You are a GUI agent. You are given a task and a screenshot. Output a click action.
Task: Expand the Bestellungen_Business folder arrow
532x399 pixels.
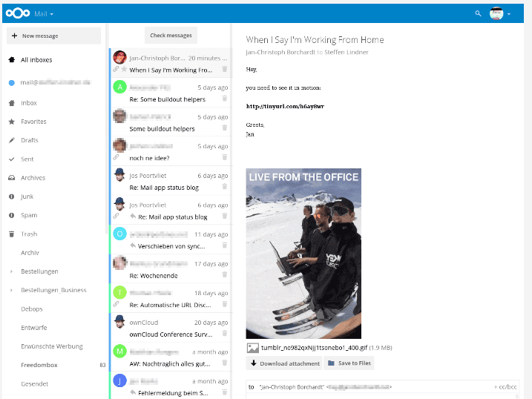click(x=11, y=290)
